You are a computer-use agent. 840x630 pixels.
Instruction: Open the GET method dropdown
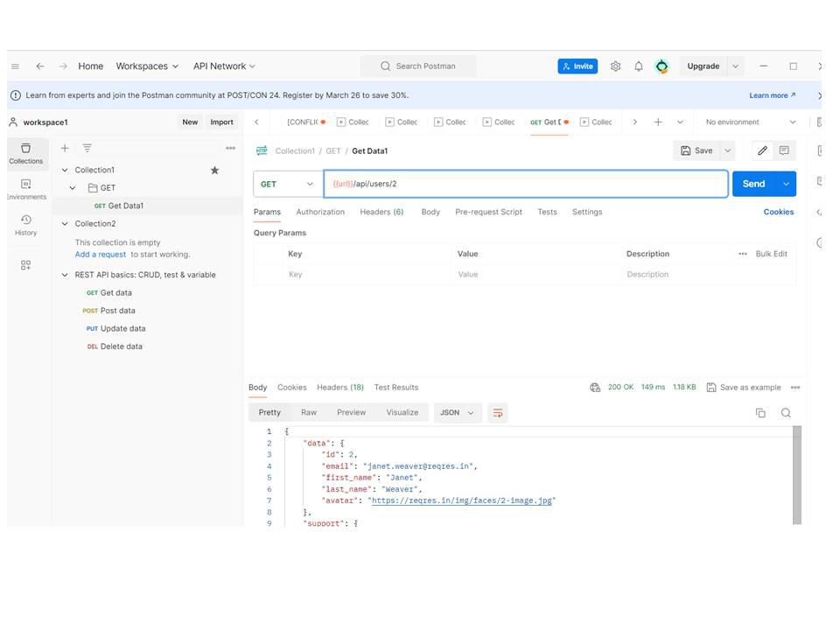pos(288,185)
